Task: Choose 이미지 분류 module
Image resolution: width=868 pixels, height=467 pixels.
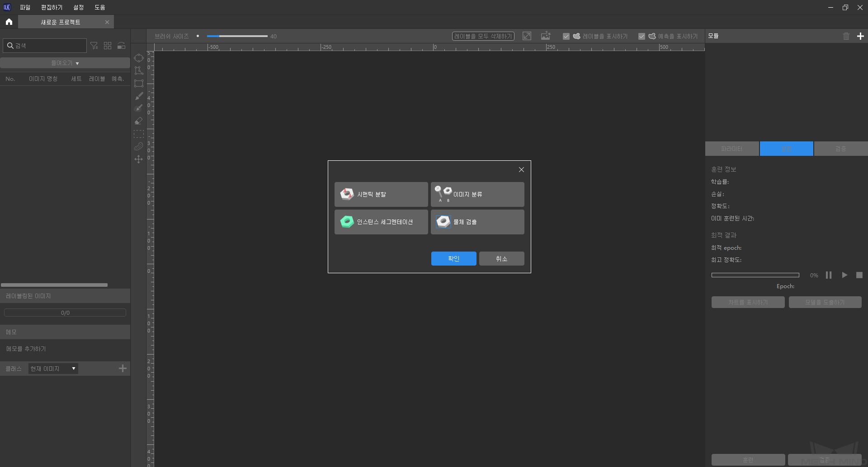Action: click(x=477, y=194)
